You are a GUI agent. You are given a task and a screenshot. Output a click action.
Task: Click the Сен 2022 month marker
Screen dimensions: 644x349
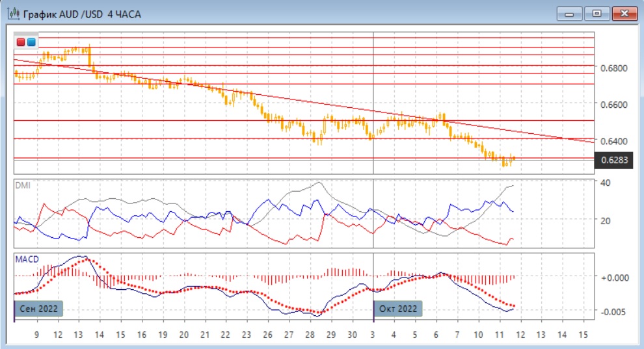38,308
